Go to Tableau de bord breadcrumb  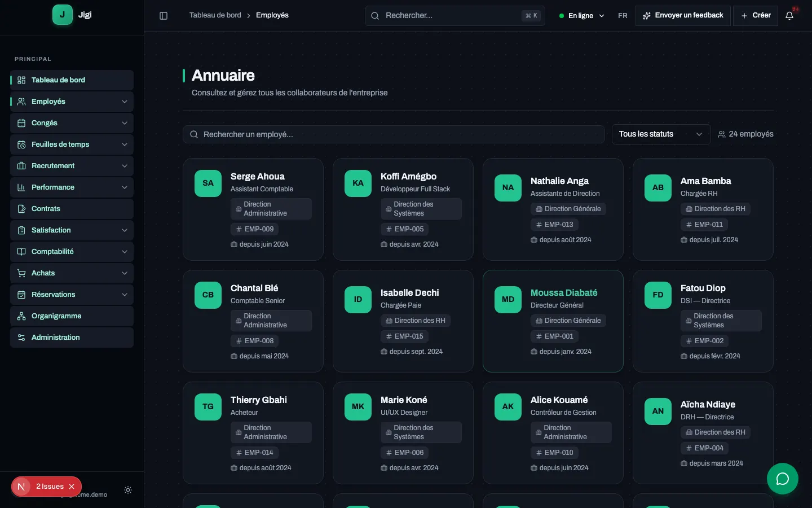215,15
